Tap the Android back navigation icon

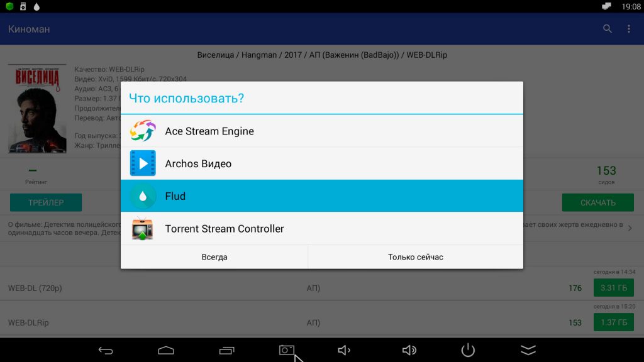tap(106, 350)
